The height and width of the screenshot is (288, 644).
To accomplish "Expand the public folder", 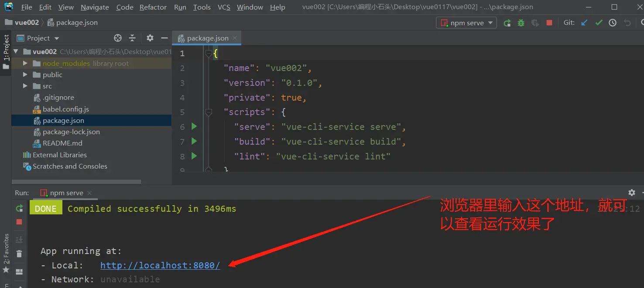I will click(x=25, y=75).
